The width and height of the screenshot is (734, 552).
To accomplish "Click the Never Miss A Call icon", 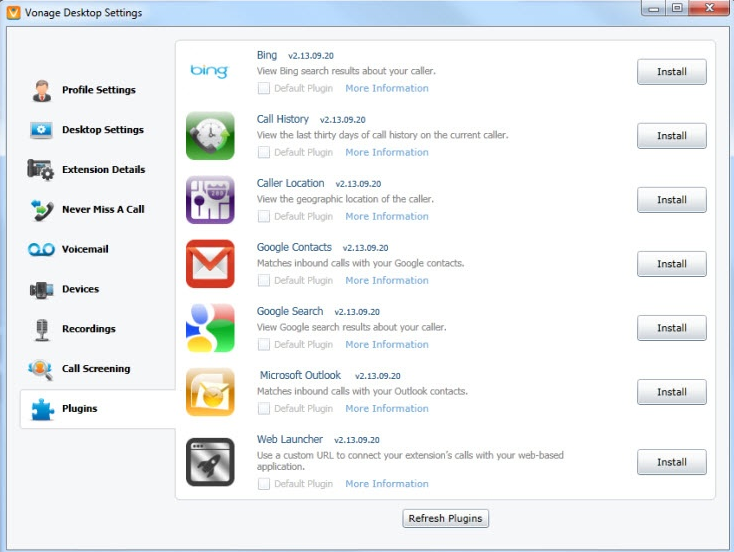I will [42, 209].
